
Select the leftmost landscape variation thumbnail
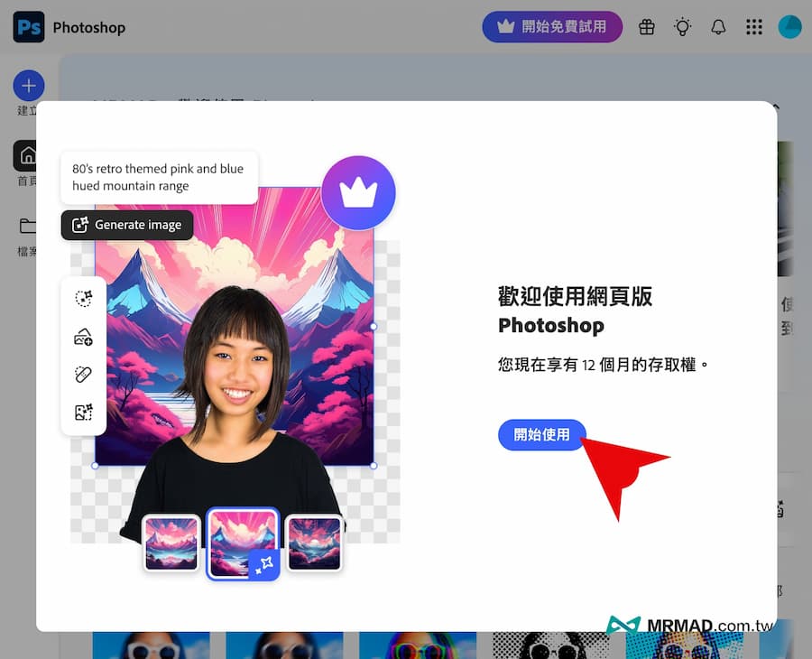tap(171, 542)
